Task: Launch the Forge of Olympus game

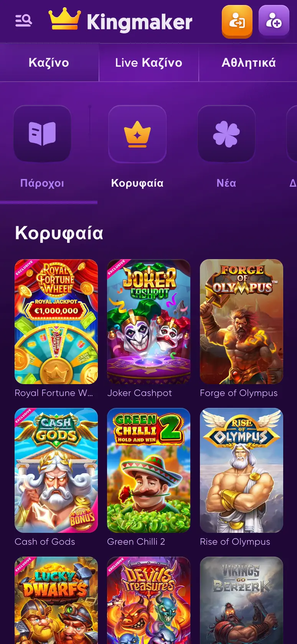Action: (x=241, y=322)
